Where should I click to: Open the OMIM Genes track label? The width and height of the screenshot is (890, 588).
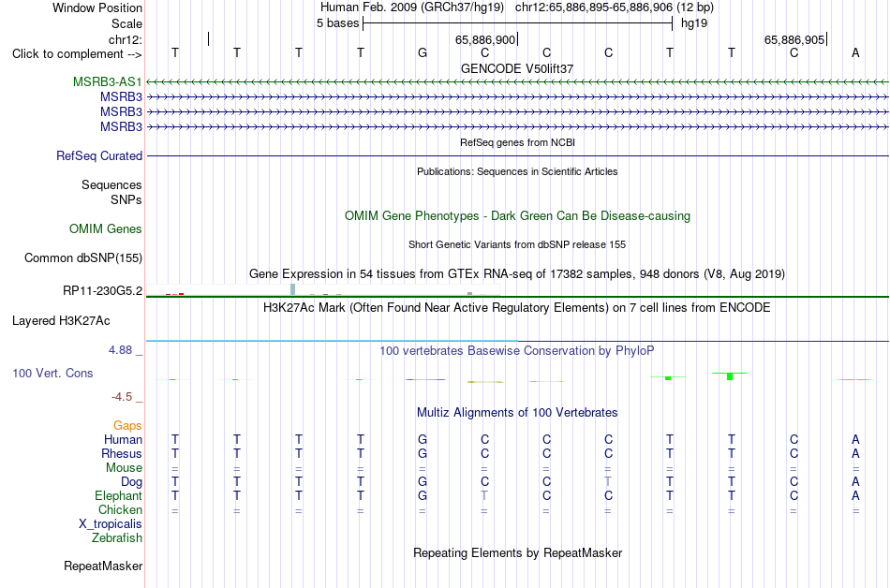click(106, 229)
